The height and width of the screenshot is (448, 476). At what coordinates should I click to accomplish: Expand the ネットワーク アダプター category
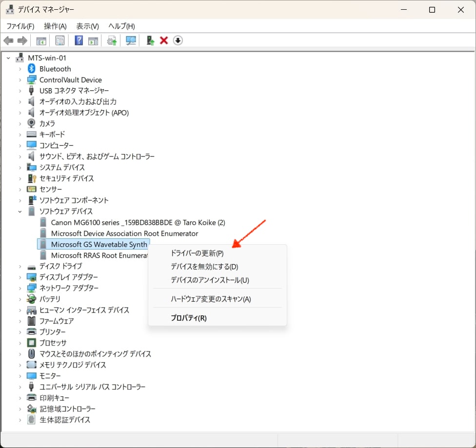20,288
